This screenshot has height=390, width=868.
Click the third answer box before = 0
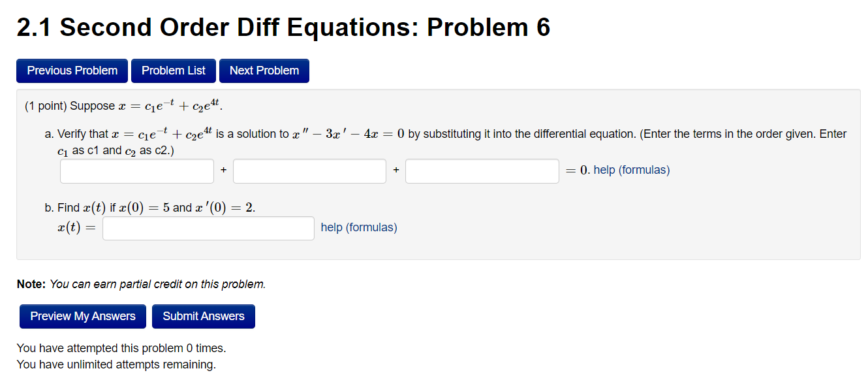(x=482, y=171)
